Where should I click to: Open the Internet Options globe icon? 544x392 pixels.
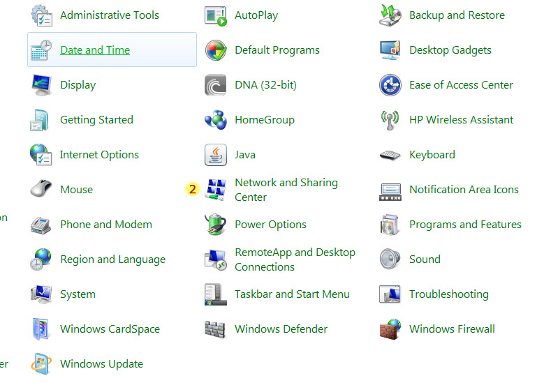(41, 155)
